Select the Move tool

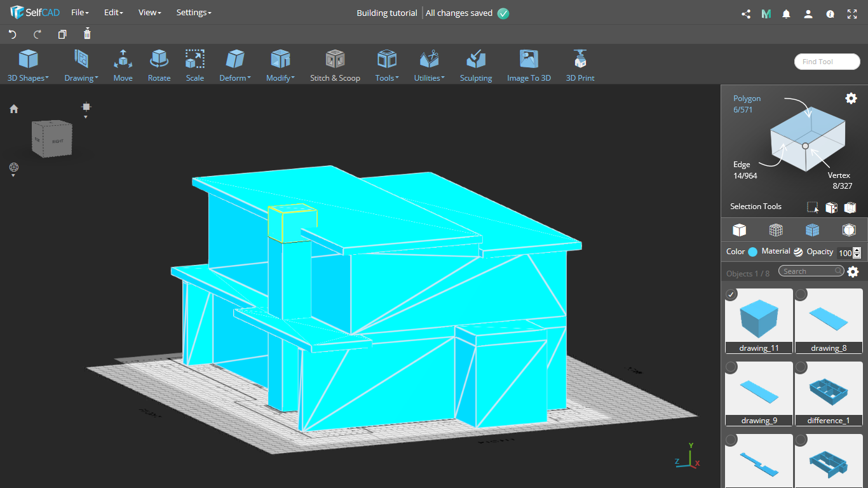(123, 66)
